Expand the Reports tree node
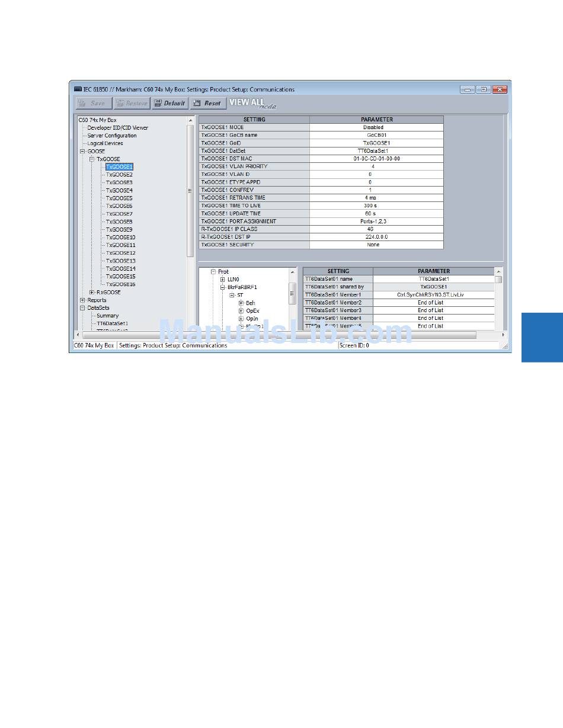The image size is (563, 728). pyautogui.click(x=82, y=300)
